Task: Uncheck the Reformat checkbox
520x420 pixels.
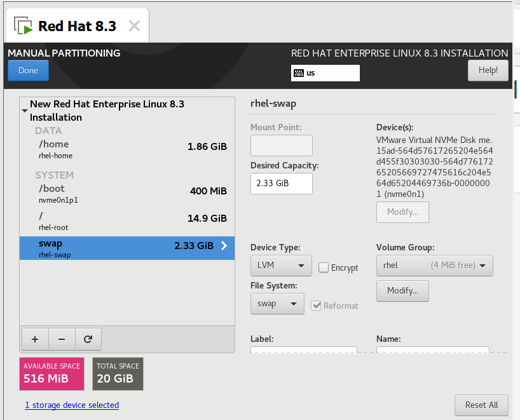Action: [x=316, y=305]
